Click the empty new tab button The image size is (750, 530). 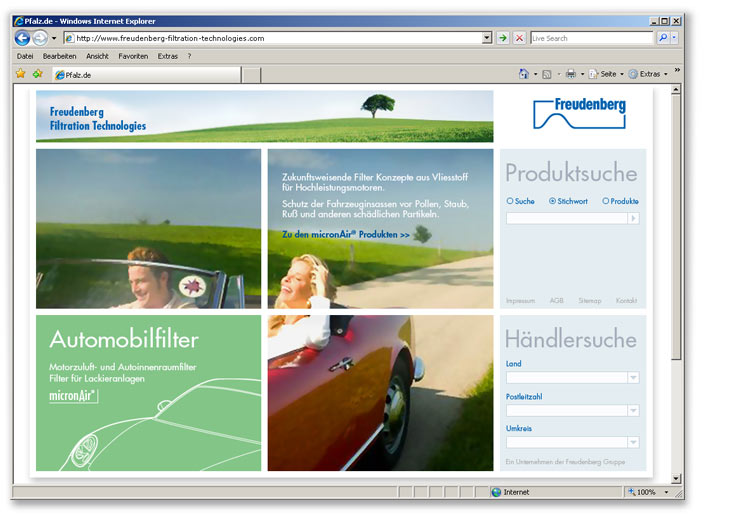click(251, 75)
